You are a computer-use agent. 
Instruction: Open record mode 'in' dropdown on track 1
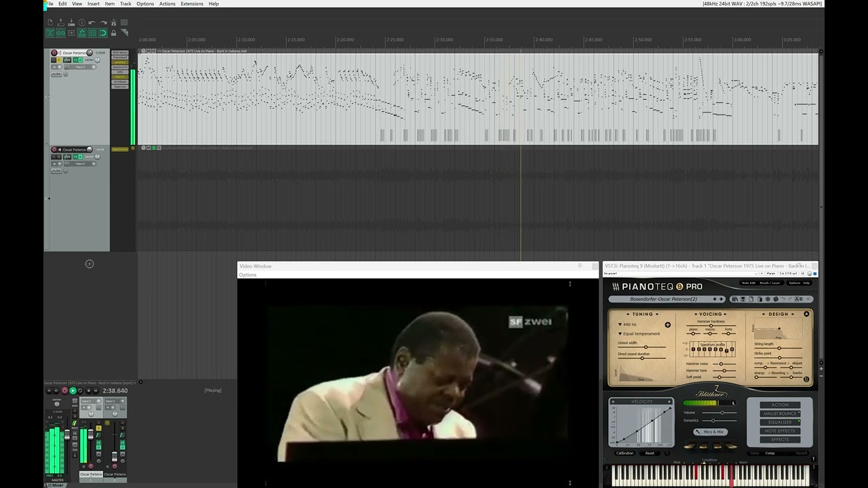point(56,67)
